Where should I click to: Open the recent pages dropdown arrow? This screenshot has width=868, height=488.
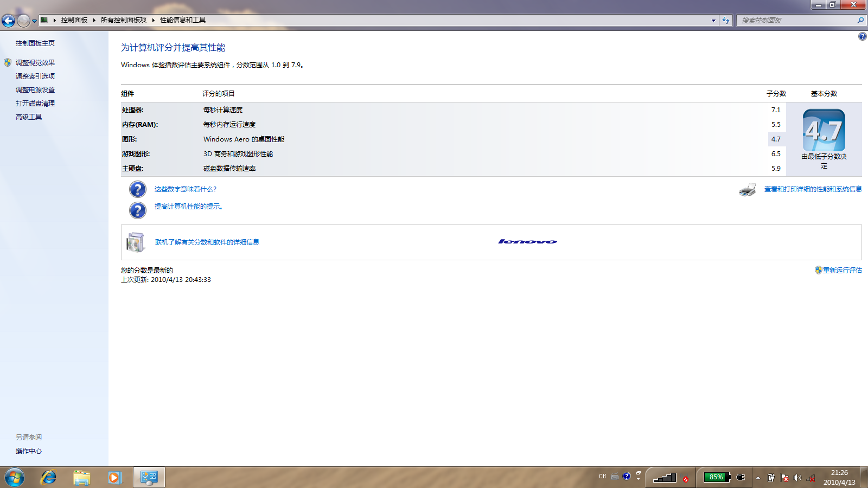coord(34,21)
